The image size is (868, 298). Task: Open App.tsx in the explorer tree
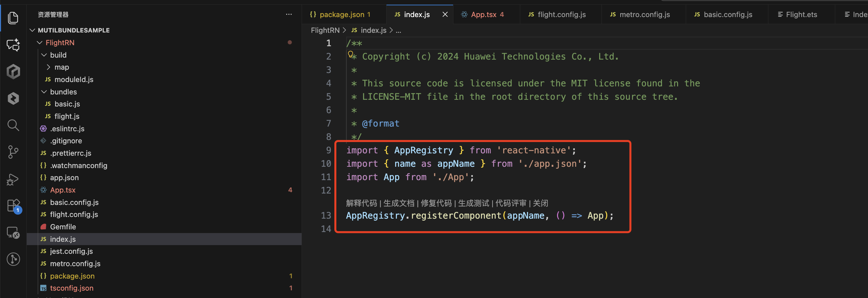tap(63, 190)
